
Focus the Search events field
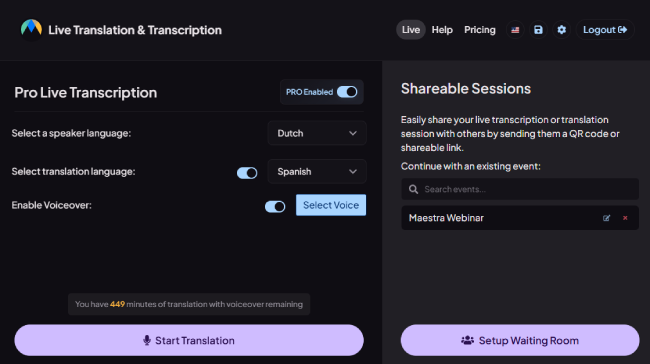(520, 189)
